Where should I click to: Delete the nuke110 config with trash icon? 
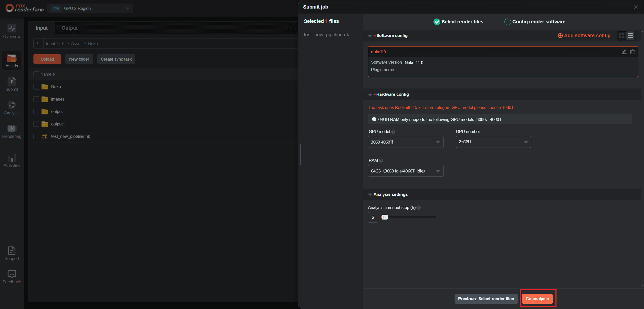click(x=632, y=52)
